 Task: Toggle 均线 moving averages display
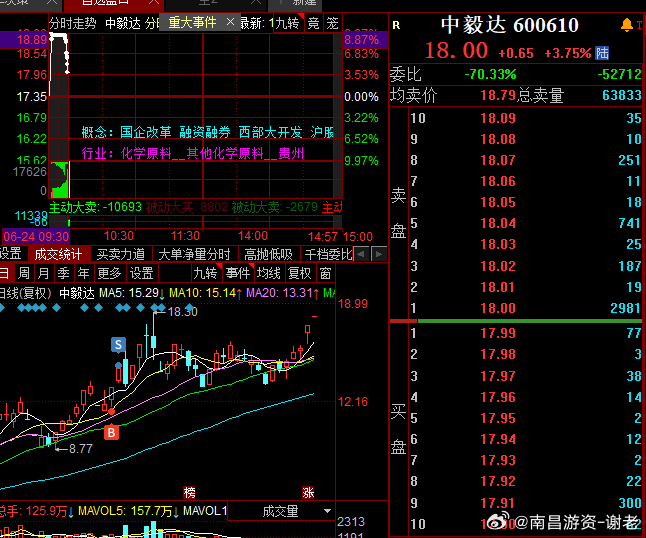(269, 273)
